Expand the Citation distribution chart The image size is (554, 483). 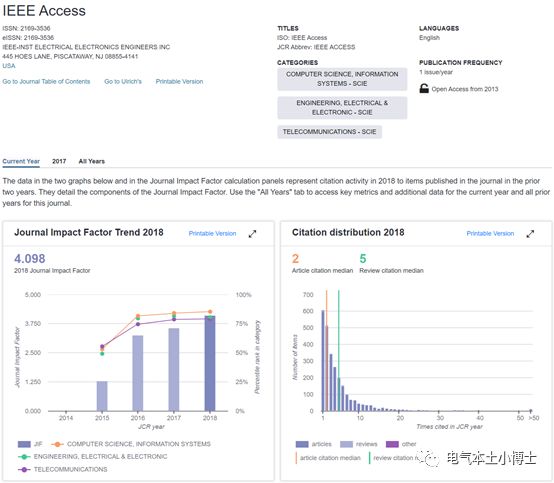(x=530, y=234)
